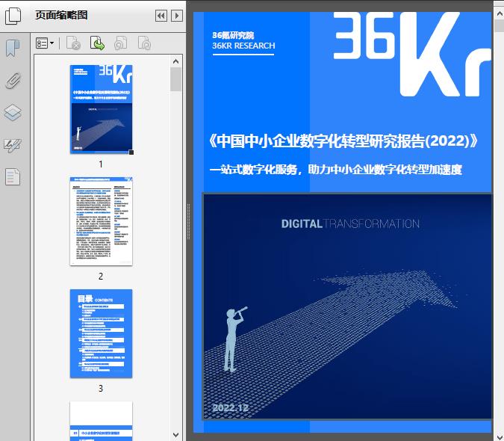Click the panel splitter handle

188,221
